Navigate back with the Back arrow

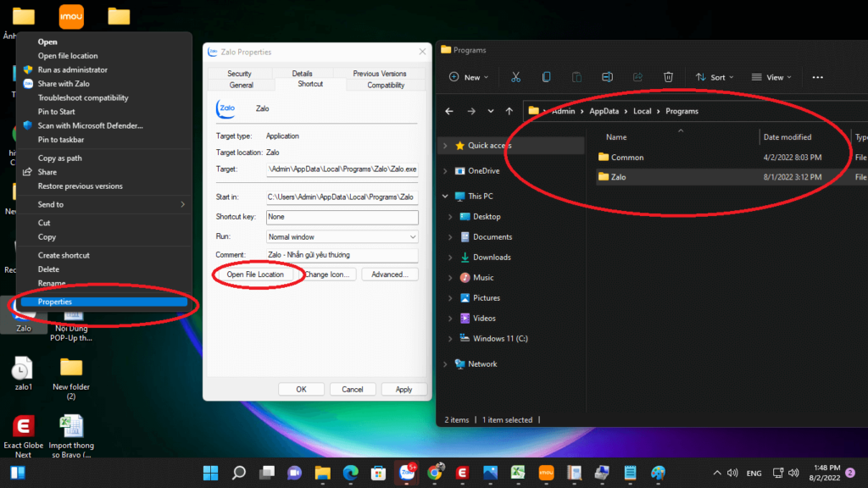point(449,111)
